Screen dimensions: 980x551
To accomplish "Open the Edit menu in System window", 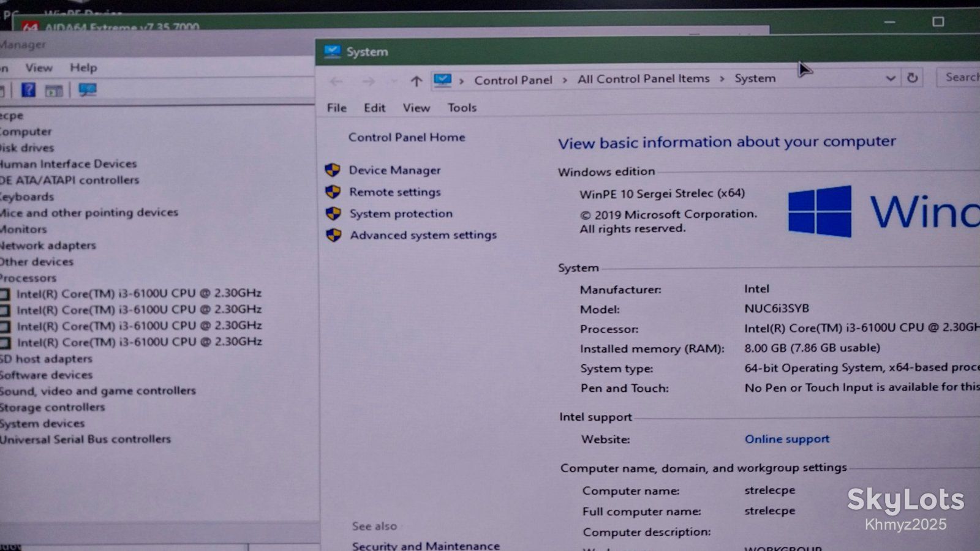I will pyautogui.click(x=374, y=108).
